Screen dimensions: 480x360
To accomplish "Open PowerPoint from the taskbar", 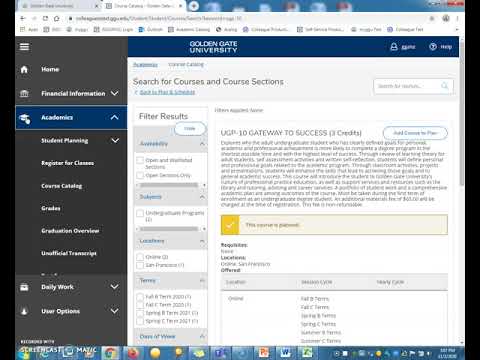I will (x=264, y=353).
